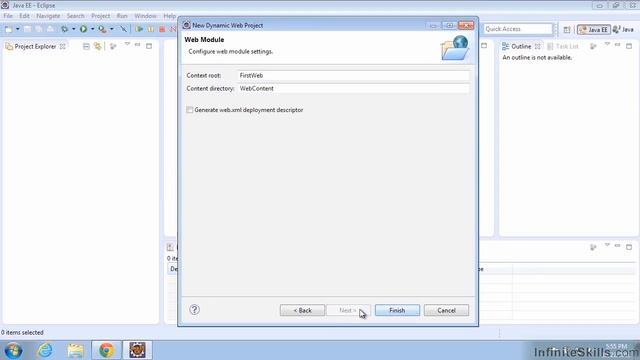This screenshot has height=360, width=640.
Task: Open the Project menu
Action: (100, 16)
